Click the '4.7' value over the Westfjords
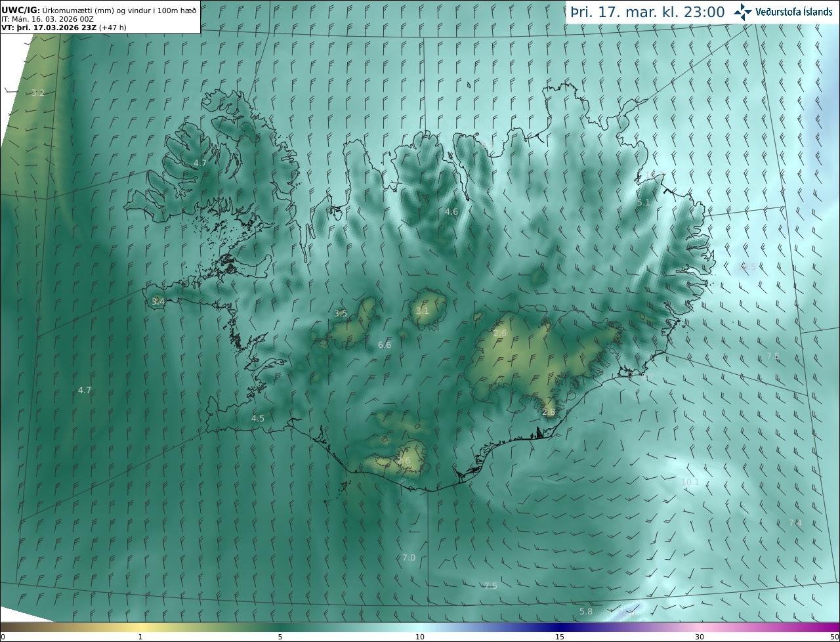 tap(200, 163)
